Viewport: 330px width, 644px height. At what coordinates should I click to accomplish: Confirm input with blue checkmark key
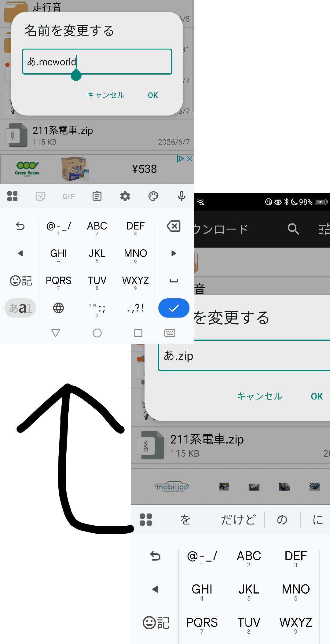(174, 308)
